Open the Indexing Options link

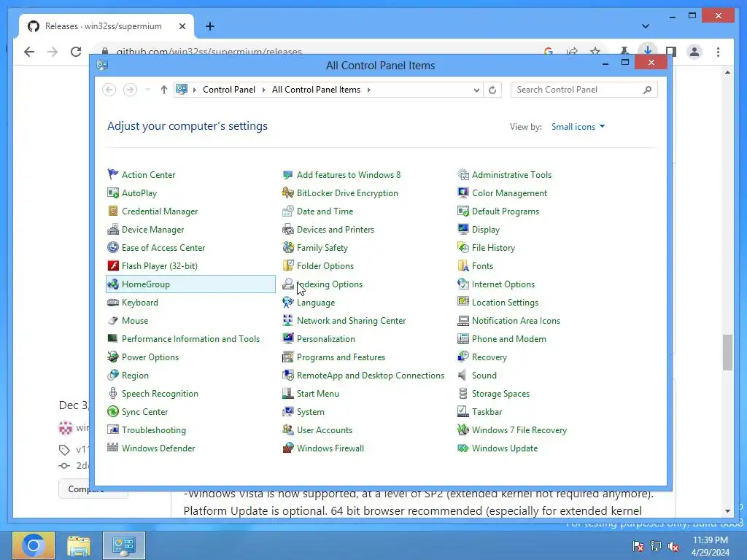click(x=330, y=284)
